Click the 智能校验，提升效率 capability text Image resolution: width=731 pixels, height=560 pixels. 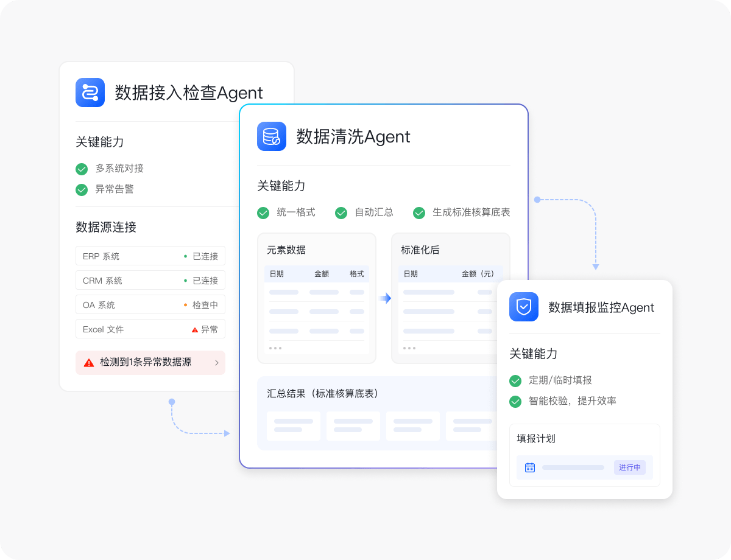(573, 401)
